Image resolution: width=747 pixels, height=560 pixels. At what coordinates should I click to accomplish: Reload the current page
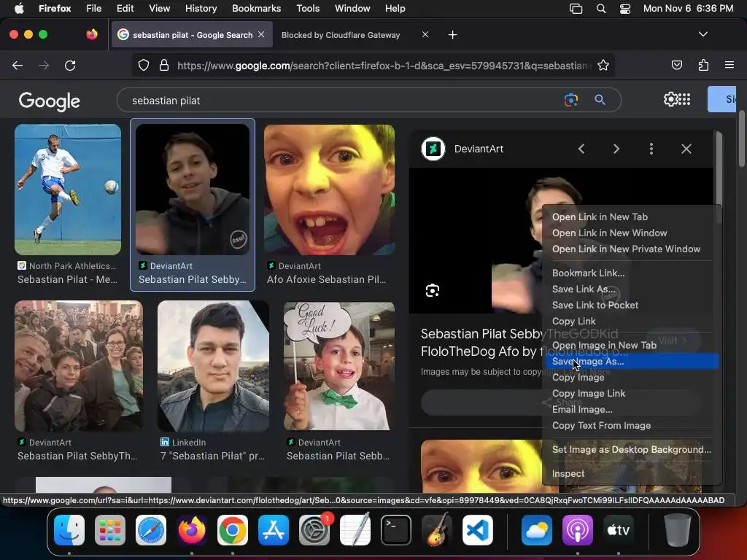point(70,65)
